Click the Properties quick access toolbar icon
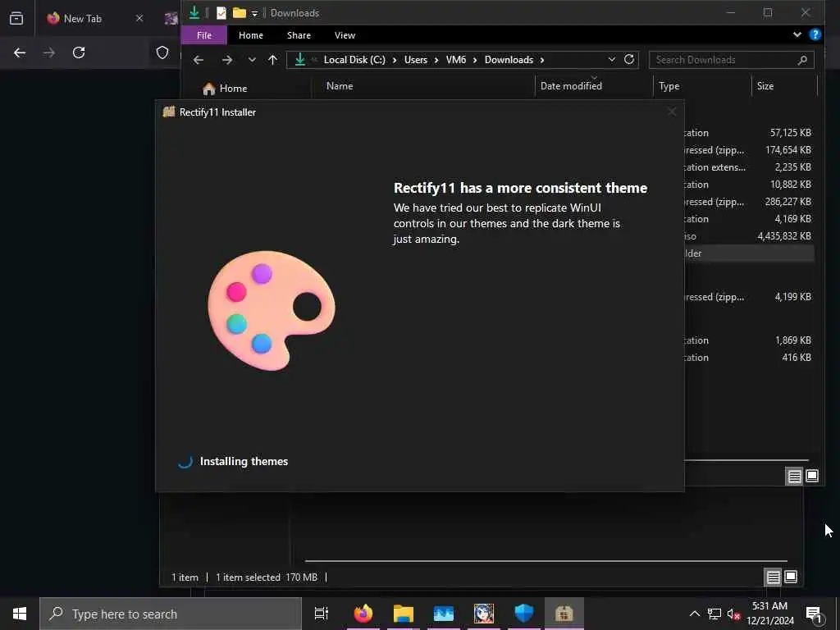 tap(221, 13)
